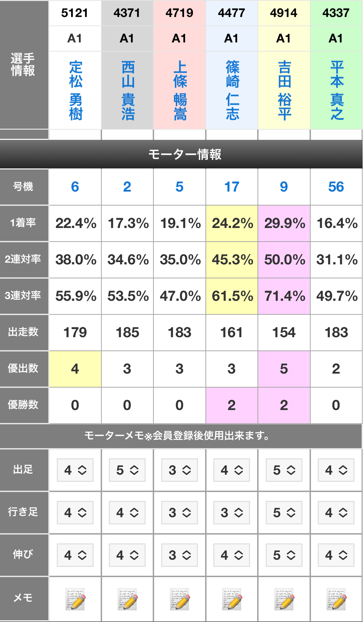The image size is (364, 622).
Task: Open motor number 56 details
Action: (336, 187)
